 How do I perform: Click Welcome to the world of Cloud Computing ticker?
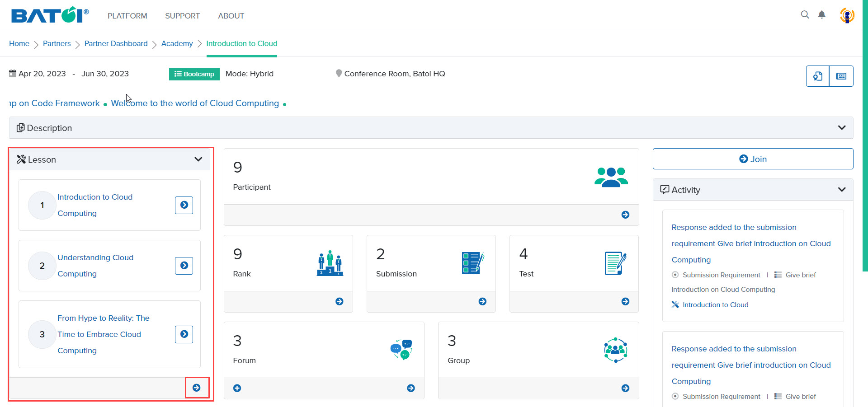click(195, 103)
